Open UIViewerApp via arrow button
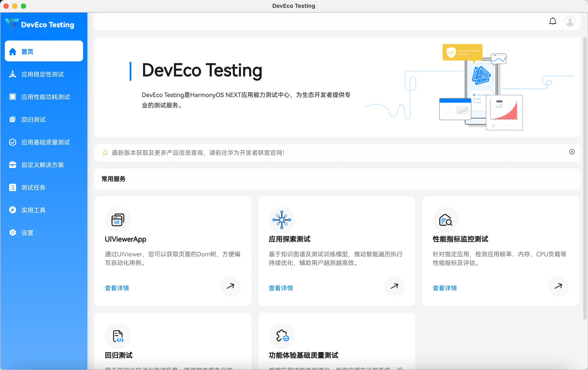Image resolution: width=588 pixels, height=370 pixels. click(230, 286)
